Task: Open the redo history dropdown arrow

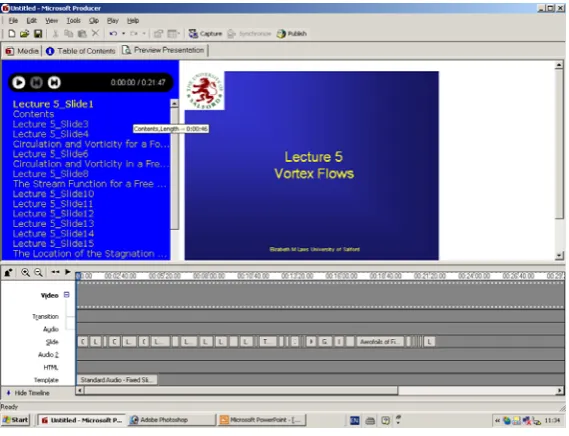Action: [x=144, y=34]
